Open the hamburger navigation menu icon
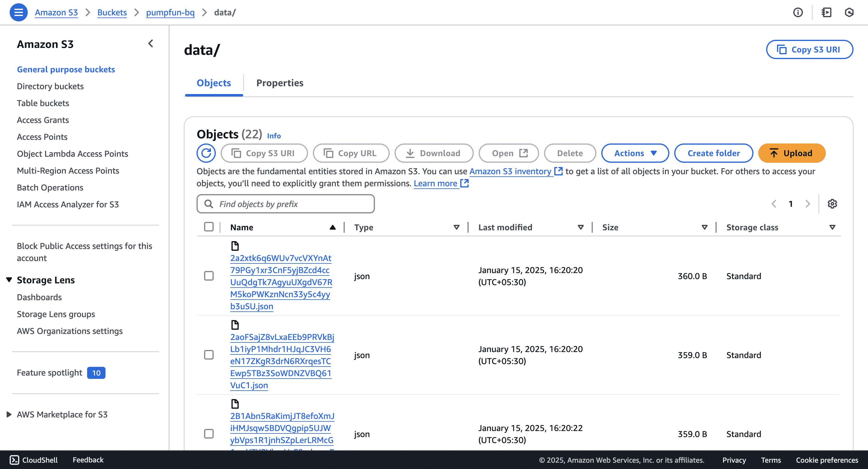Image resolution: width=868 pixels, height=469 pixels. 18,12
